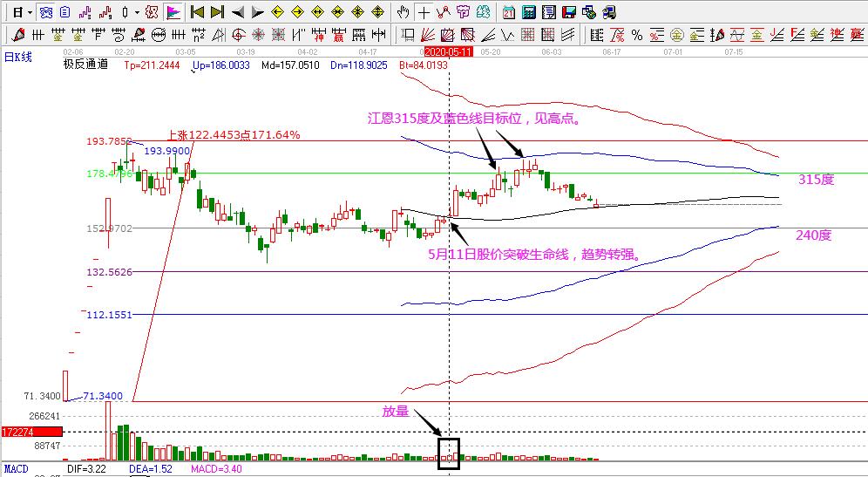Image resolution: width=868 pixels, height=477 pixels.
Task: Select the Gann fan angle tool
Action: 426,35
